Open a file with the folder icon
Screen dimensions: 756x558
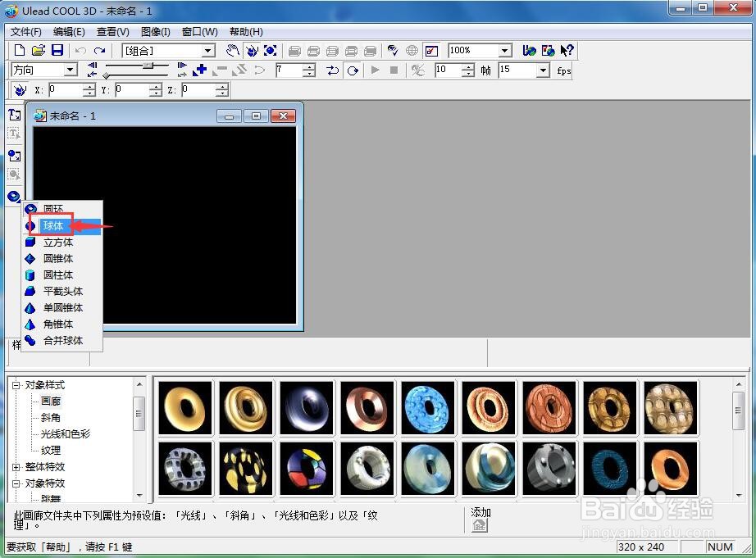tap(39, 50)
